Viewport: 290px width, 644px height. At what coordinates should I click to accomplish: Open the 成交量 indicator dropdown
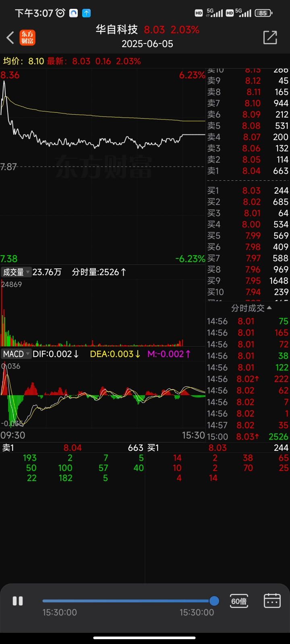(x=16, y=272)
